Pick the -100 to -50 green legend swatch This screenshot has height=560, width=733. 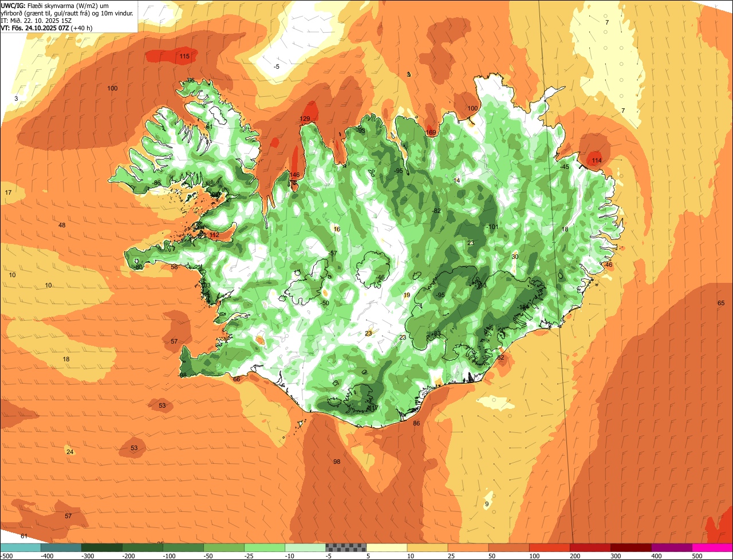click(183, 547)
